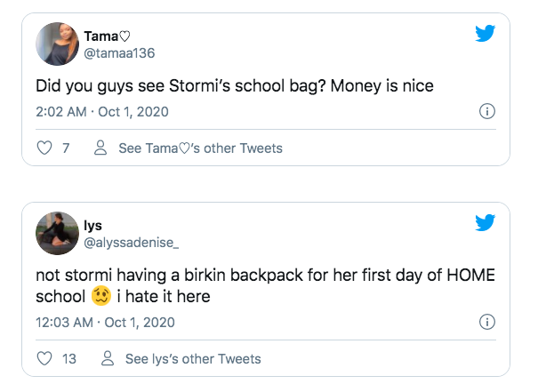Like lys's tweet with the heart icon

44,358
